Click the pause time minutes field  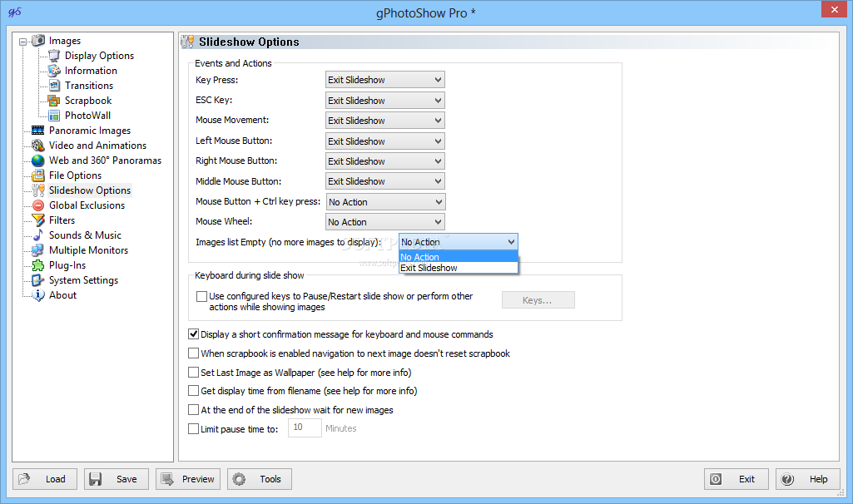point(305,427)
